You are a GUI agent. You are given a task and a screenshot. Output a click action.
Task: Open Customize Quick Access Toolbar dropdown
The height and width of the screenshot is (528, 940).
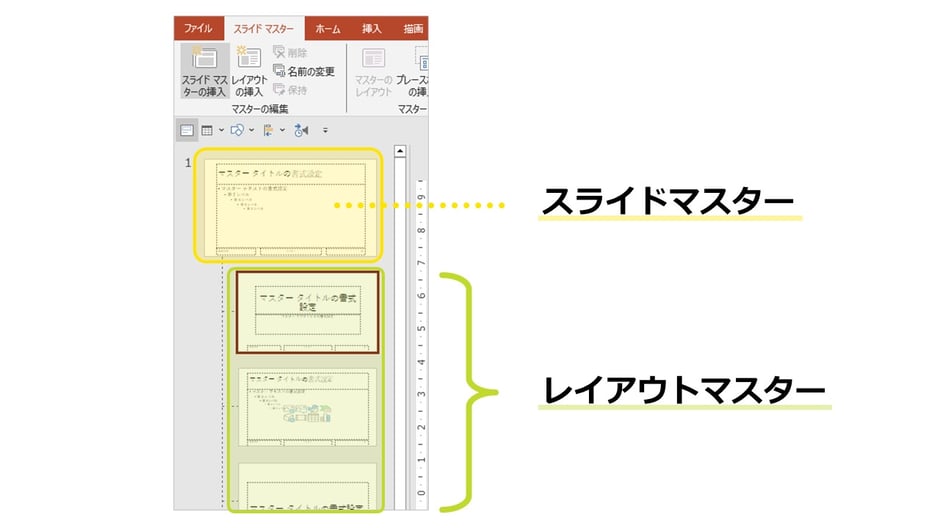coord(326,130)
